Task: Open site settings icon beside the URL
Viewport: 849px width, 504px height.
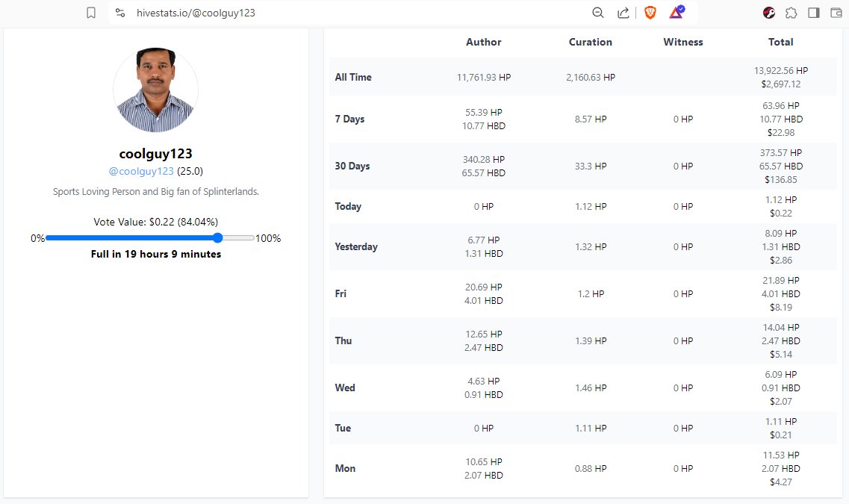Action: [120, 13]
